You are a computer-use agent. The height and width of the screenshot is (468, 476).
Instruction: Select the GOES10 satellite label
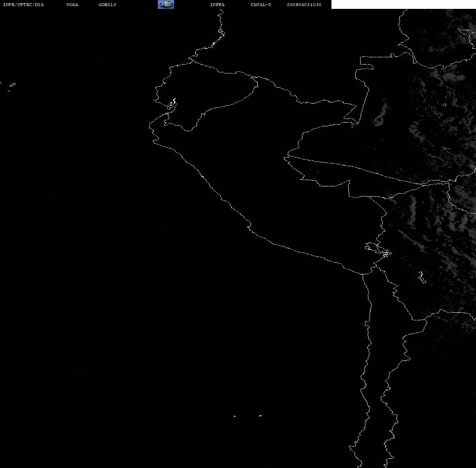pos(107,4)
